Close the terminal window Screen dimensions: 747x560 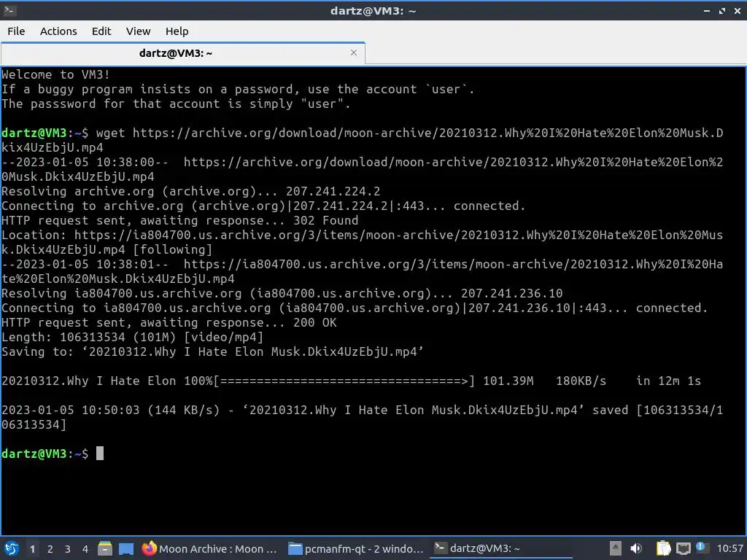tap(738, 10)
